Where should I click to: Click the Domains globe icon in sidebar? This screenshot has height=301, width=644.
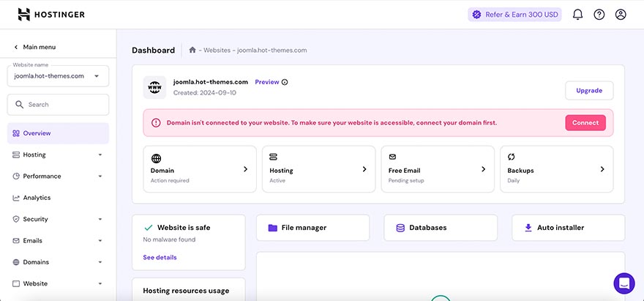click(16, 262)
